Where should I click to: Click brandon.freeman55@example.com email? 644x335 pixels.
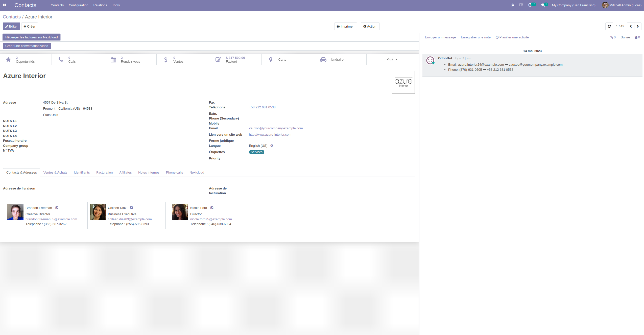(51, 219)
